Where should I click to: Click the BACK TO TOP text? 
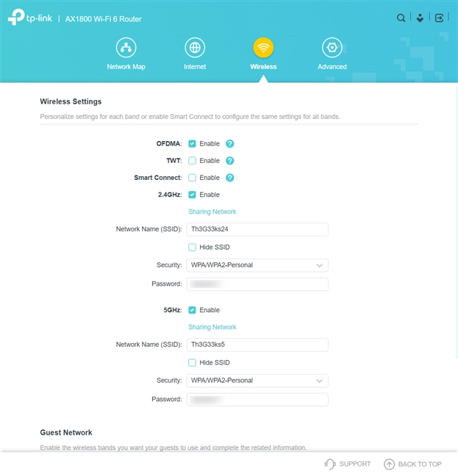click(x=420, y=464)
